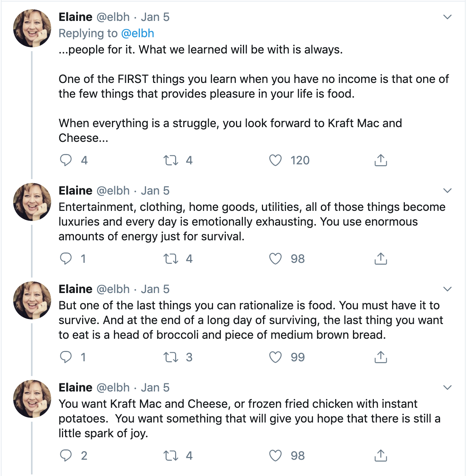Retweet the 'Entertainment, clothing, home goods' tweet
The height and width of the screenshot is (476, 468).
click(170, 259)
